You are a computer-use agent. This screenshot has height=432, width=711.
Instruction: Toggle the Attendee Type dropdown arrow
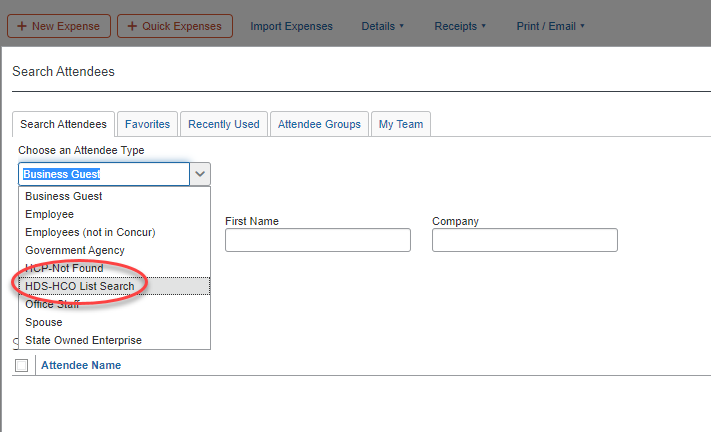click(x=200, y=174)
